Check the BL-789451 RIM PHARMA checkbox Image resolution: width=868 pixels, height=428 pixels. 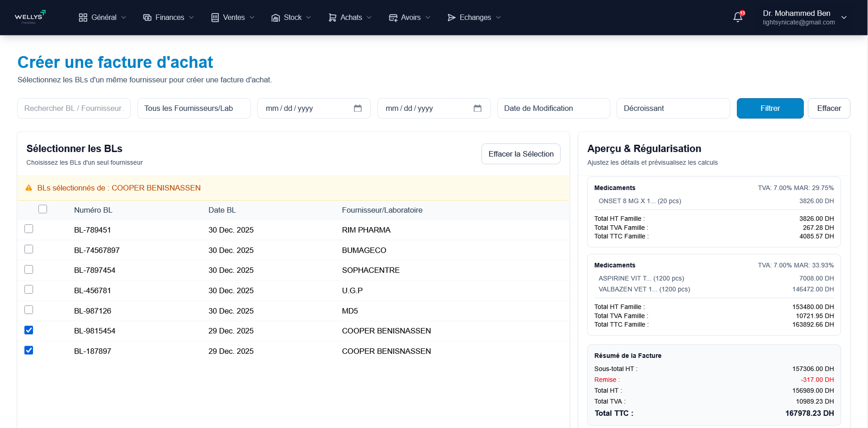29,229
